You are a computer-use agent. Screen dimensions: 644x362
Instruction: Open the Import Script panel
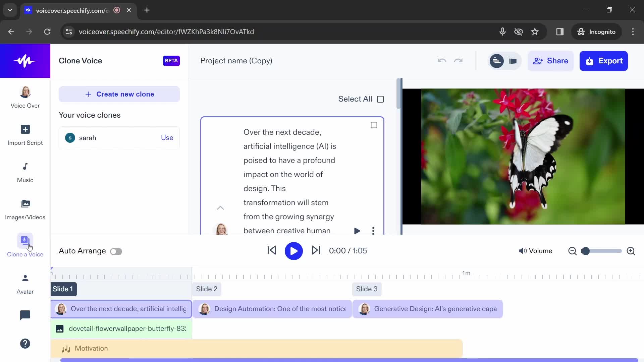coord(25,134)
